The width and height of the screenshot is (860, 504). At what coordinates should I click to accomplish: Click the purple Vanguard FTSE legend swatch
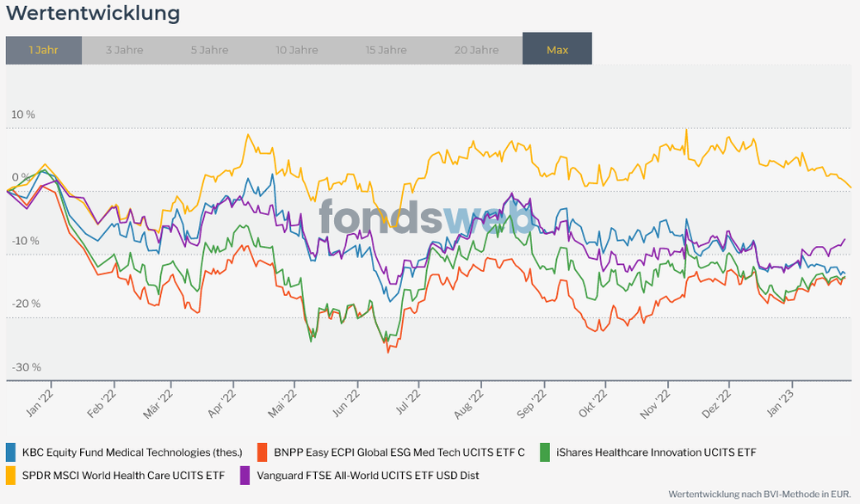click(x=245, y=475)
